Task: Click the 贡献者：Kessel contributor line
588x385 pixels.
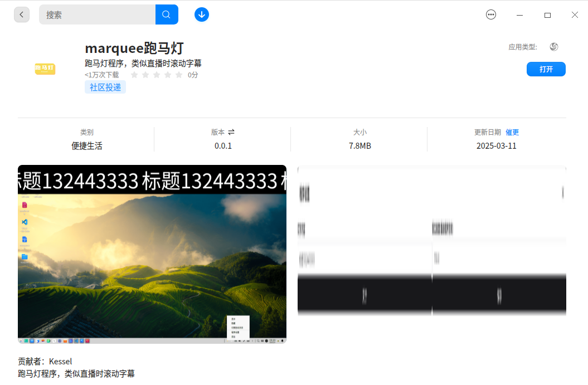Action: 45,362
